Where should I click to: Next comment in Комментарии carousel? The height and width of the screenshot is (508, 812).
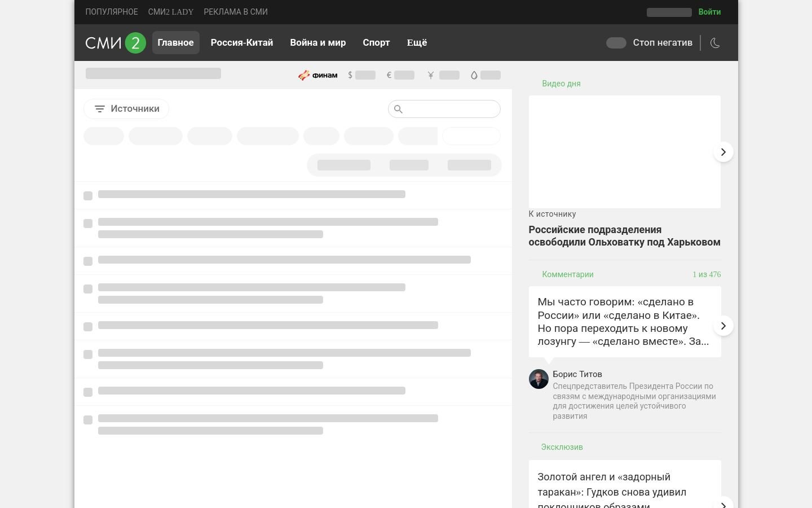coord(723,326)
